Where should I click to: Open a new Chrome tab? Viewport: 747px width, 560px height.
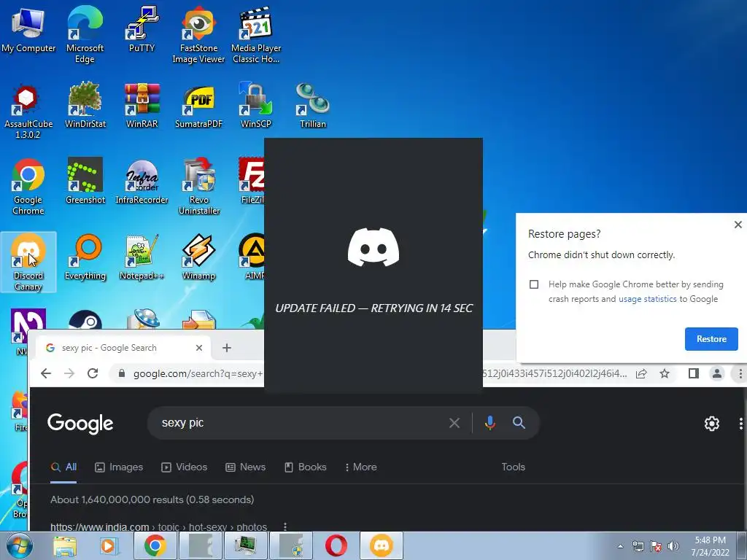tap(227, 348)
